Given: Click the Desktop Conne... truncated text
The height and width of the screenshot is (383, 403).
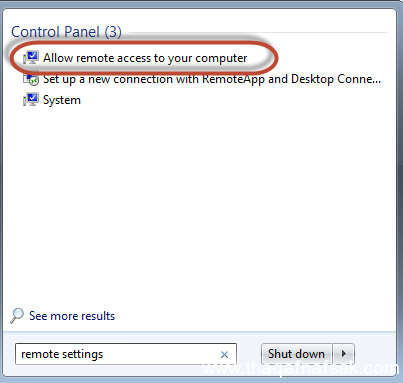Looking at the screenshot, I should pyautogui.click(x=336, y=79).
